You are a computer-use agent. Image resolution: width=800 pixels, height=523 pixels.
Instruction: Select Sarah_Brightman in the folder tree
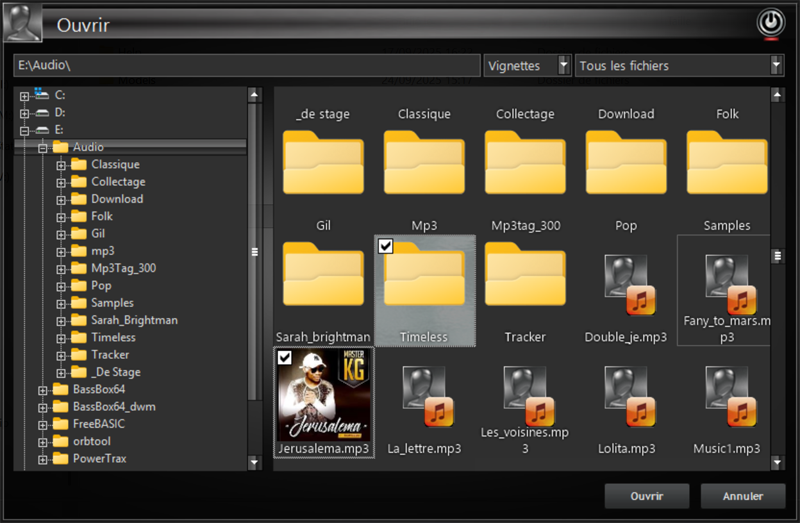[x=134, y=320]
